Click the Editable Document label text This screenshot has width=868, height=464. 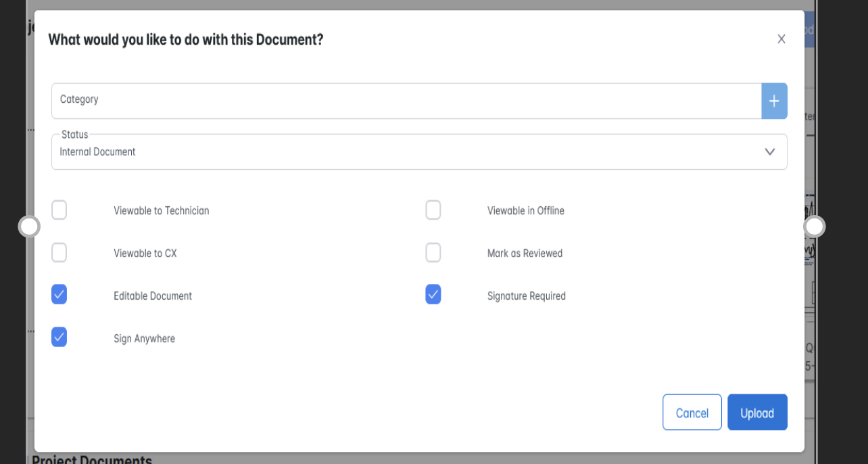[153, 296]
